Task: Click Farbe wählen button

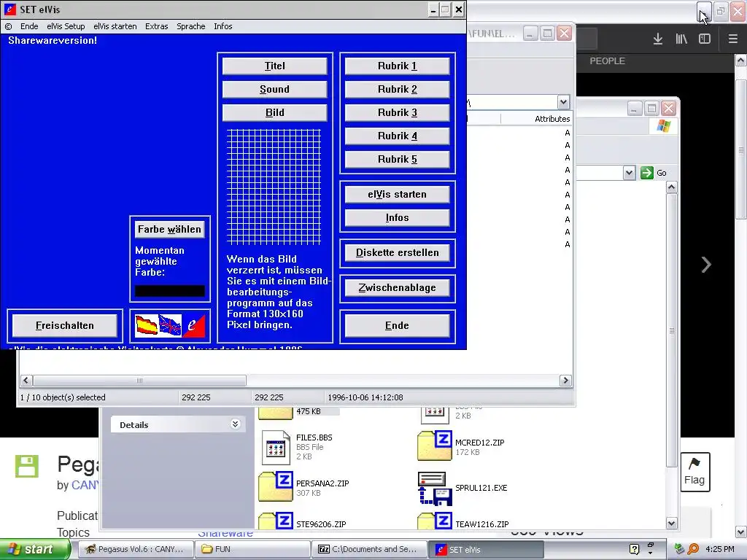Action: pyautogui.click(x=169, y=230)
